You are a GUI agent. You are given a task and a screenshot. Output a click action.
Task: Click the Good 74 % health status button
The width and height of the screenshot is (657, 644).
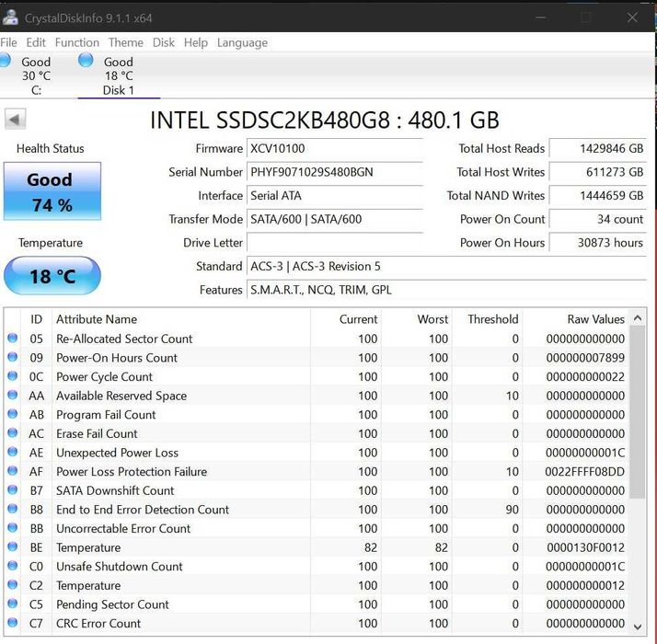pyautogui.click(x=52, y=191)
